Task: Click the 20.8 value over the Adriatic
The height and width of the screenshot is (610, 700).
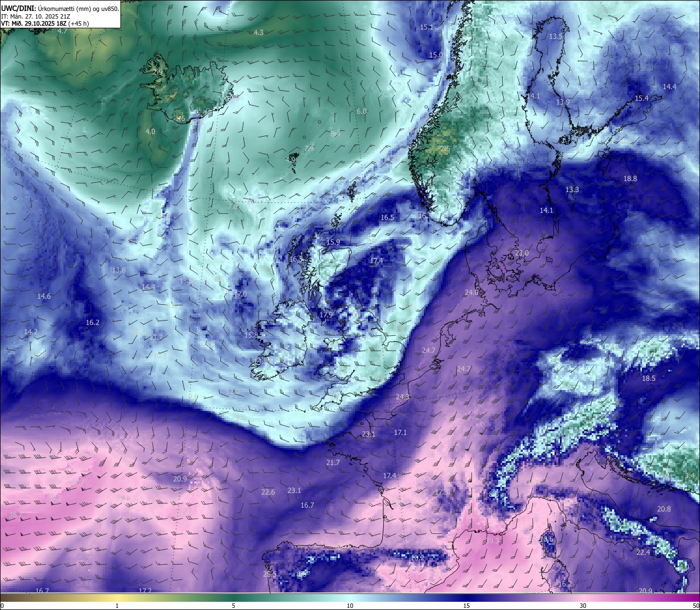Action: [664, 509]
